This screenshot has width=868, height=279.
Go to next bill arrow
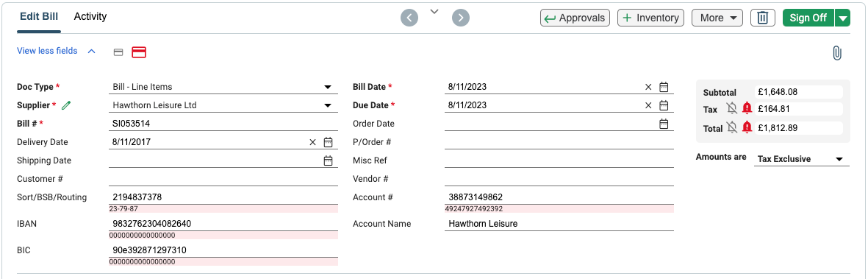click(461, 18)
